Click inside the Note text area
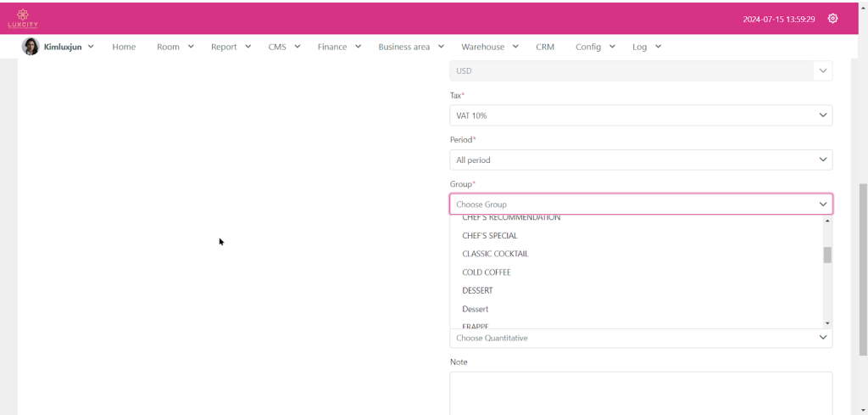The image size is (868, 415). (x=640, y=392)
